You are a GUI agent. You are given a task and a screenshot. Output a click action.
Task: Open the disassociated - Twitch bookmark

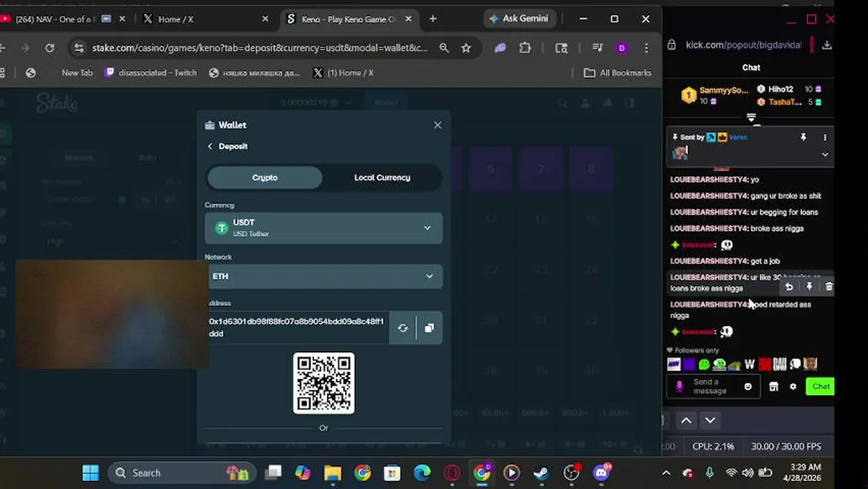(151, 73)
